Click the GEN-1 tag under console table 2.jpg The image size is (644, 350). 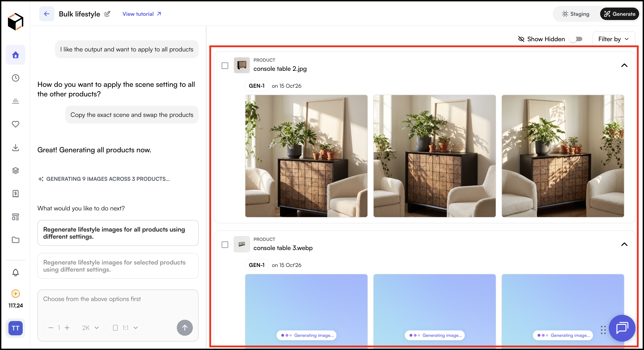[x=257, y=86]
